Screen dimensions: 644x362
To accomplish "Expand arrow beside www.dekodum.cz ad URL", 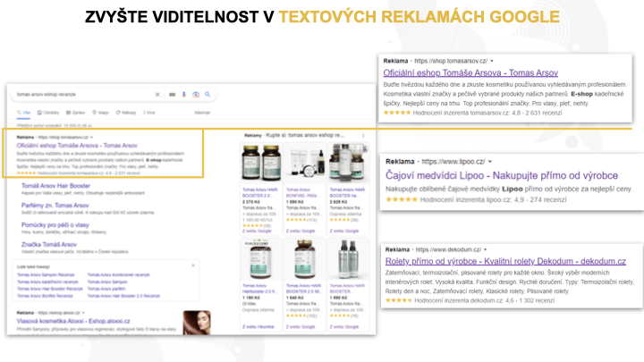I will tap(486, 249).
